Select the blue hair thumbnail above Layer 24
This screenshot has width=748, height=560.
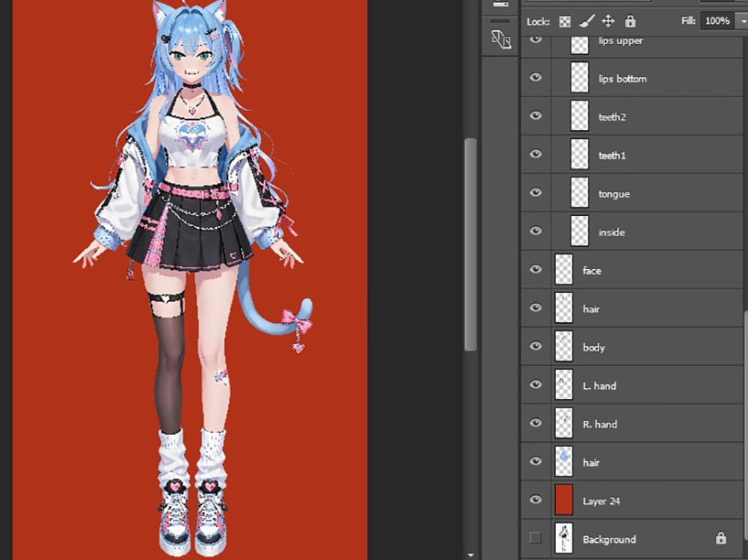pos(564,461)
